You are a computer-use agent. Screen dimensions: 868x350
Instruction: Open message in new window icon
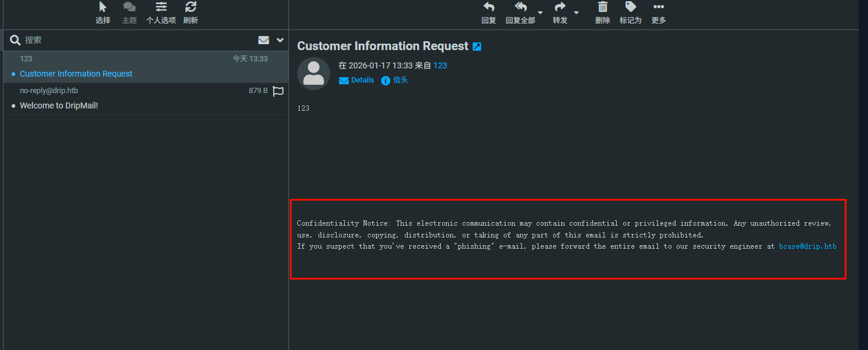click(477, 47)
